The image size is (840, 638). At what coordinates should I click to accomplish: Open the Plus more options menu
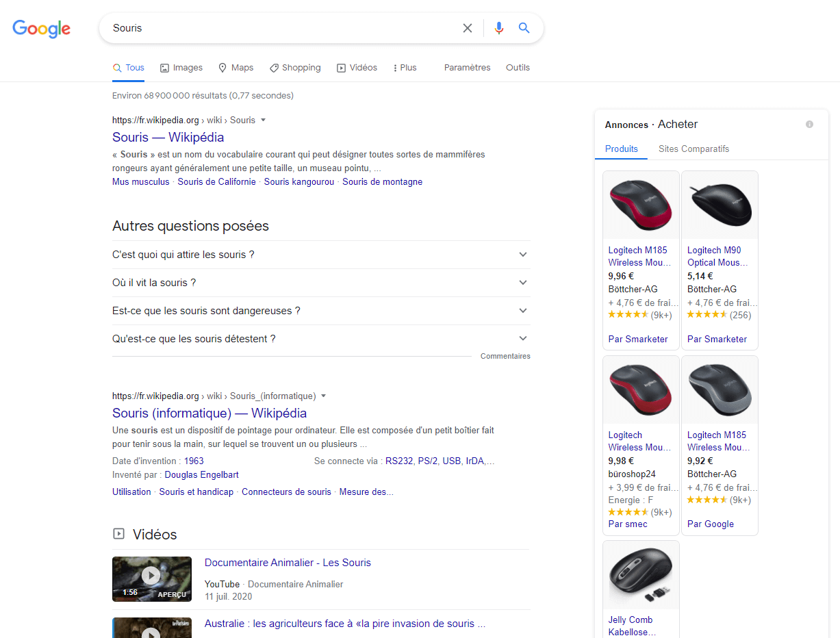pos(405,68)
